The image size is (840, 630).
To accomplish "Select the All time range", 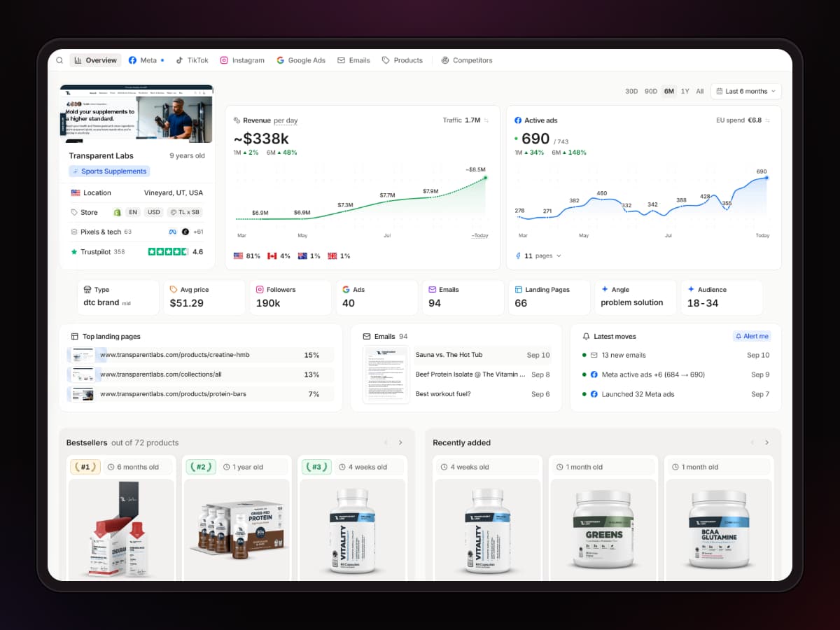I will [x=700, y=91].
